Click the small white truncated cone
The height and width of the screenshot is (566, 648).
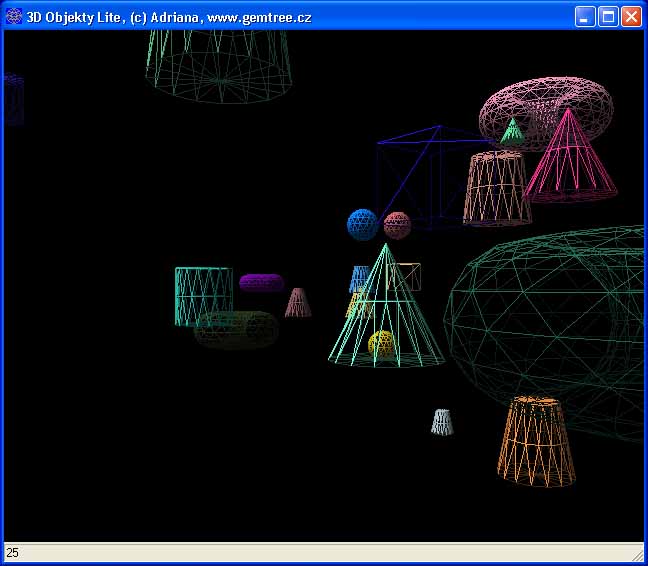tap(442, 422)
